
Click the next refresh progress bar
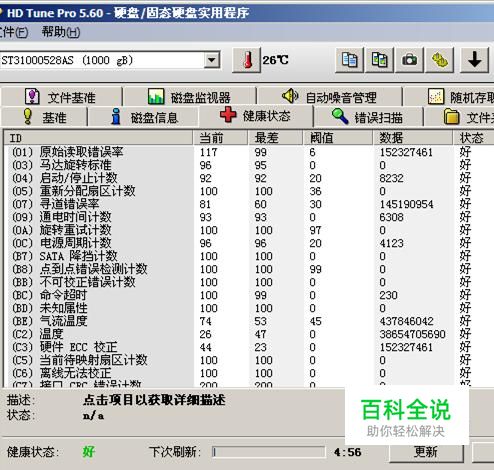269,452
